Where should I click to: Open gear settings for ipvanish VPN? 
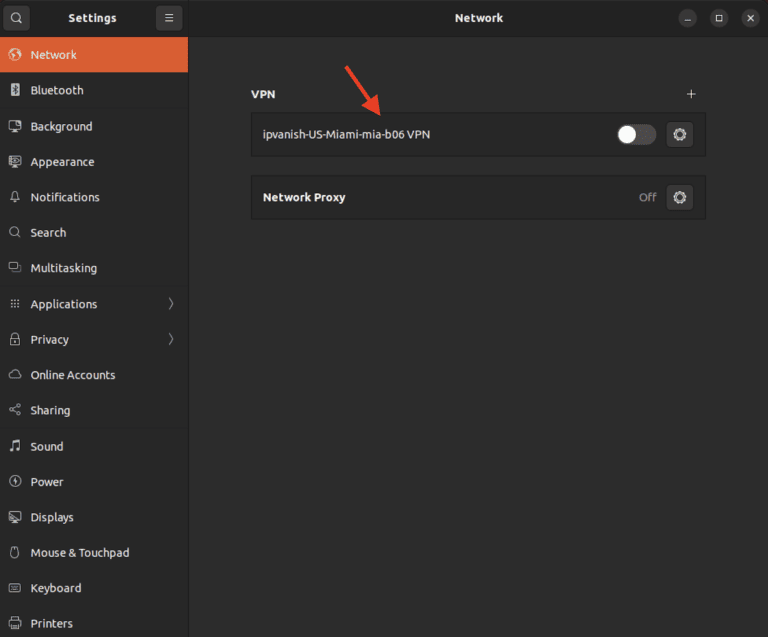tap(680, 135)
